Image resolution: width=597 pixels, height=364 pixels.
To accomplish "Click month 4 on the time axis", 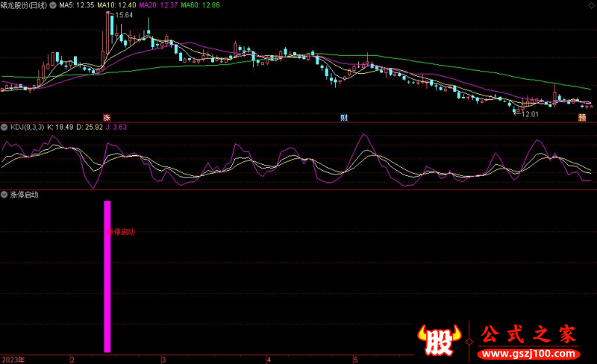I will pyautogui.click(x=269, y=359).
